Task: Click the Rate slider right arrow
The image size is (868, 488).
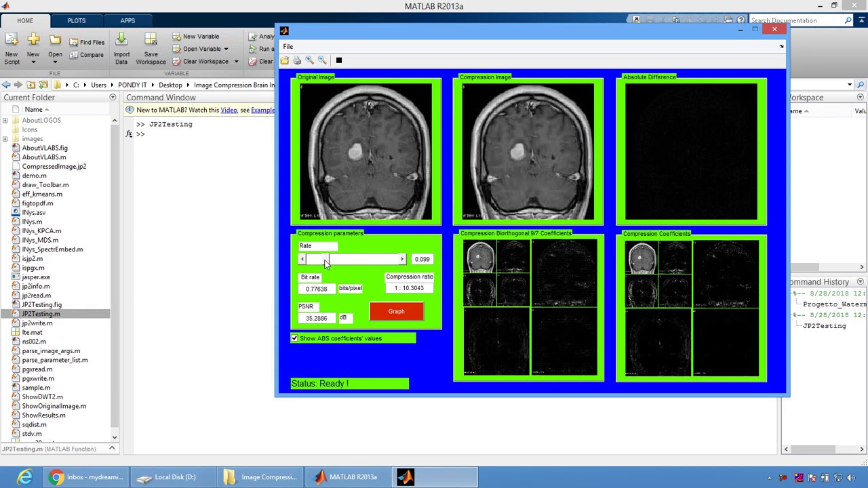Action: pyautogui.click(x=402, y=260)
